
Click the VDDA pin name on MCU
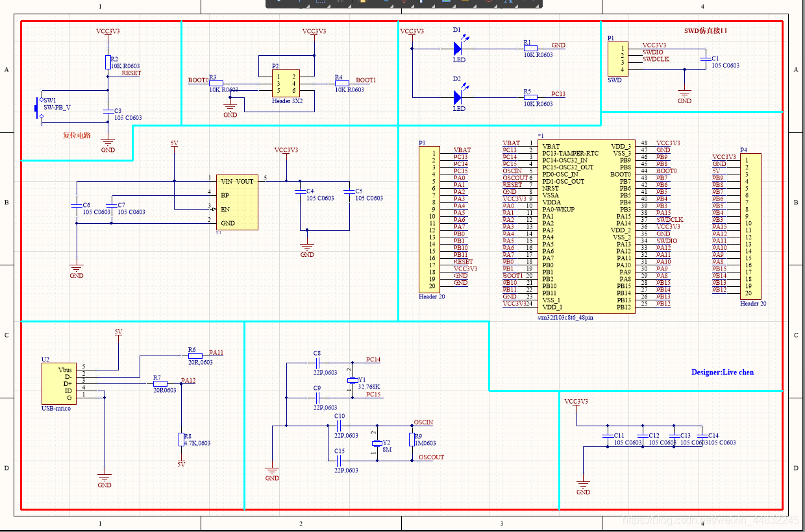point(552,202)
